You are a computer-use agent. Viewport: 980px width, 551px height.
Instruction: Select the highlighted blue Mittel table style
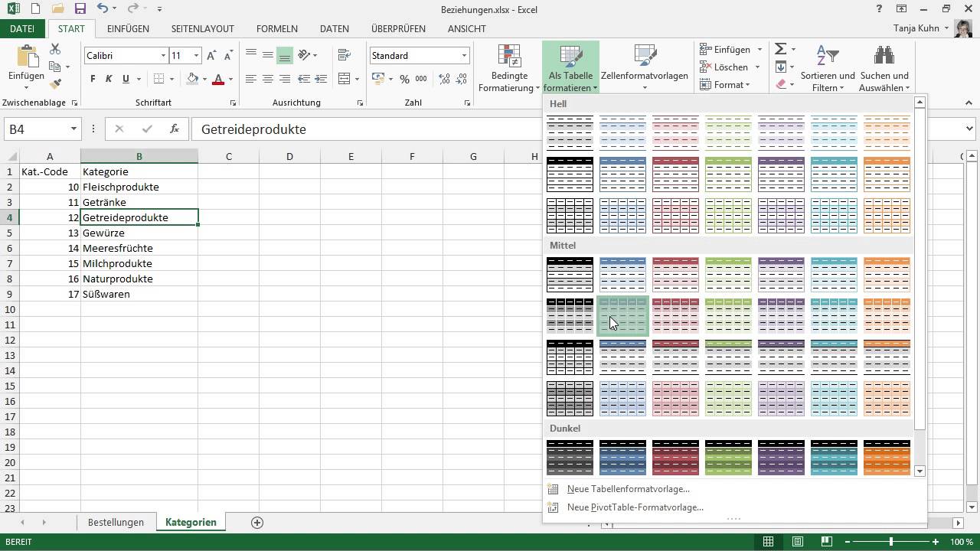[x=622, y=315]
